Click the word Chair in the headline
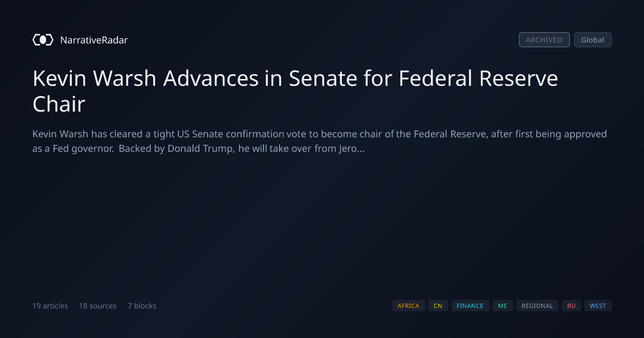Viewport: 644px width, 338px height. point(59,104)
